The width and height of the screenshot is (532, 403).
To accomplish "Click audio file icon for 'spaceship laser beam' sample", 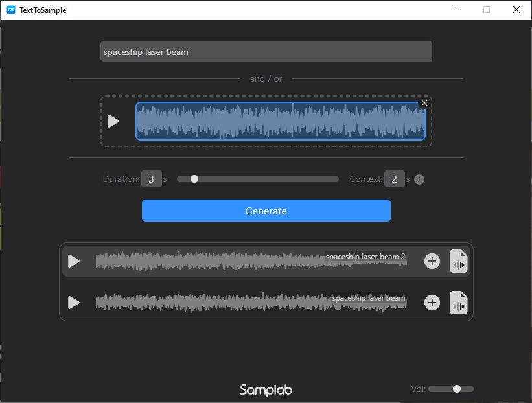I will pos(459,303).
